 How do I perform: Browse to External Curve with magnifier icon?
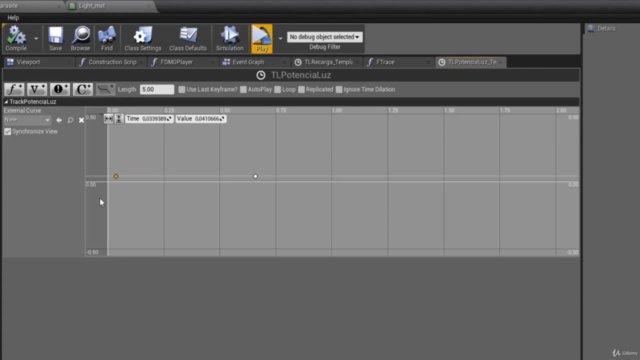70,120
